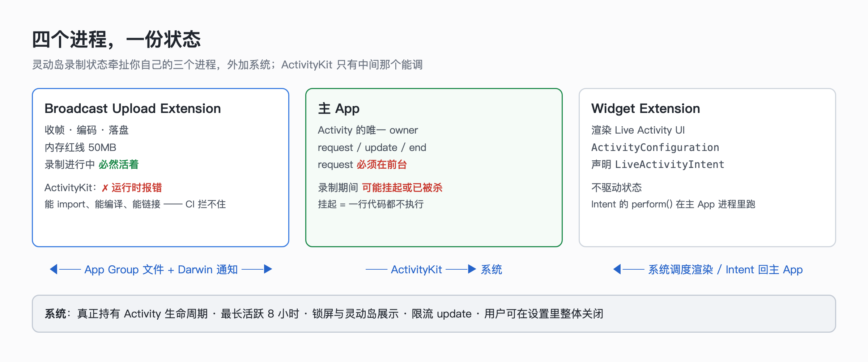Click the monospace text ActivityConfiguration
868x362 pixels.
point(655,147)
